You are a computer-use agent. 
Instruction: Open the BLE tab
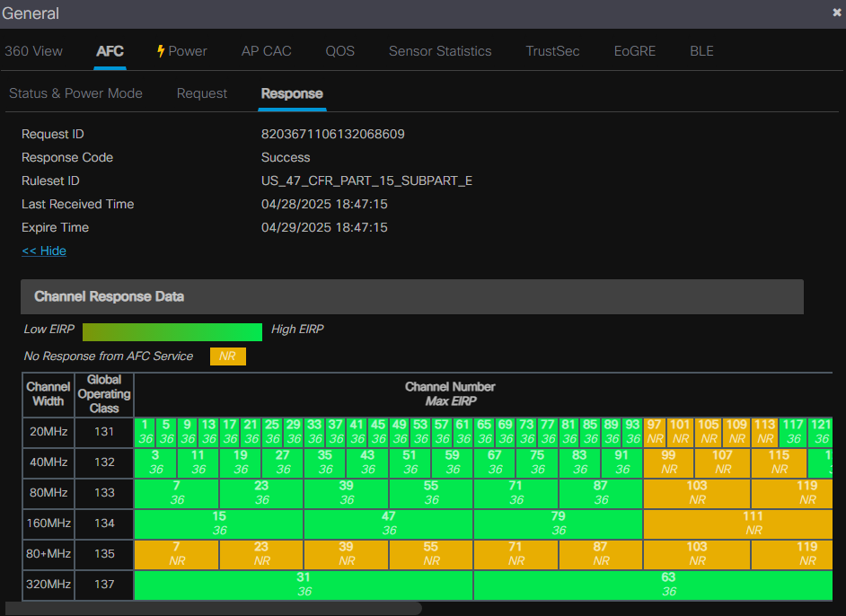(x=701, y=51)
